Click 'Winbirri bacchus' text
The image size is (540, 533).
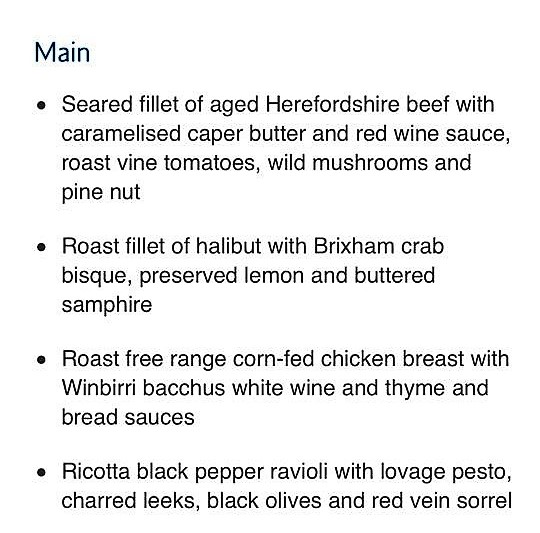(143, 388)
